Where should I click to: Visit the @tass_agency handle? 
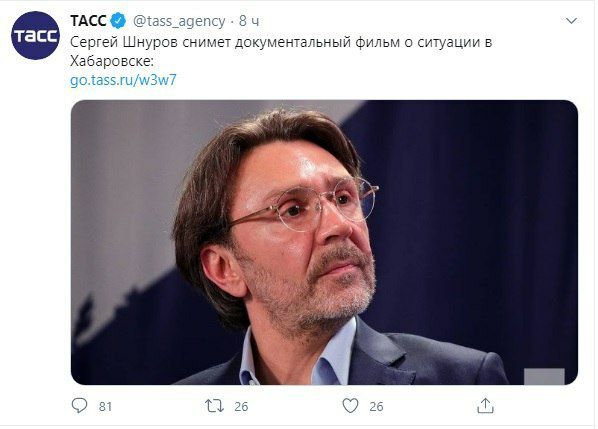[x=179, y=21]
